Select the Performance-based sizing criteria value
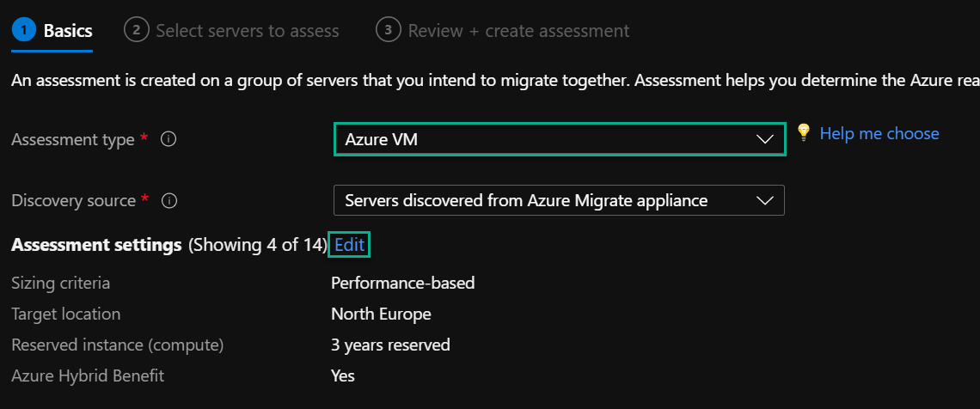This screenshot has width=980, height=409. (x=403, y=283)
